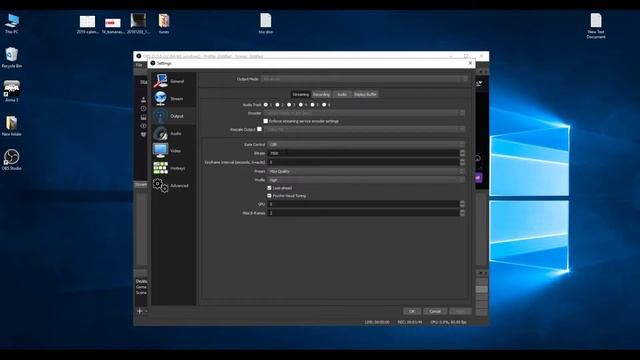
Task: Toggle Look-ahead checkbox
Action: (269, 188)
